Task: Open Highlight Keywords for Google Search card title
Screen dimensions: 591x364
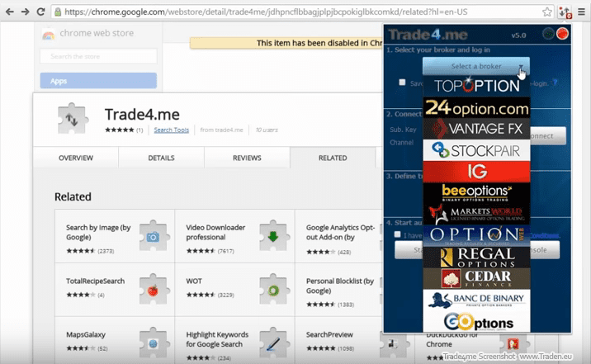Action: tap(217, 339)
